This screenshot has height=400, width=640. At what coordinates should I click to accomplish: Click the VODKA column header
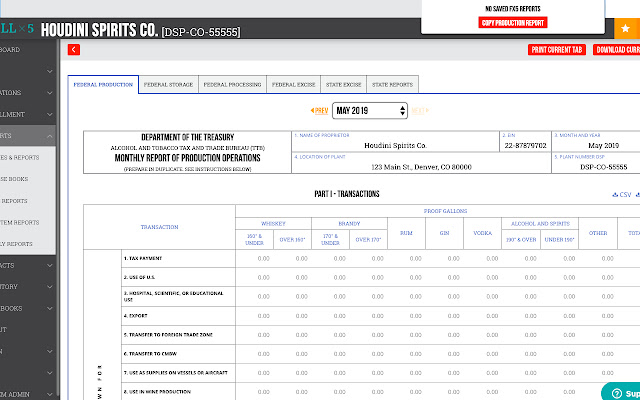pyautogui.click(x=482, y=233)
